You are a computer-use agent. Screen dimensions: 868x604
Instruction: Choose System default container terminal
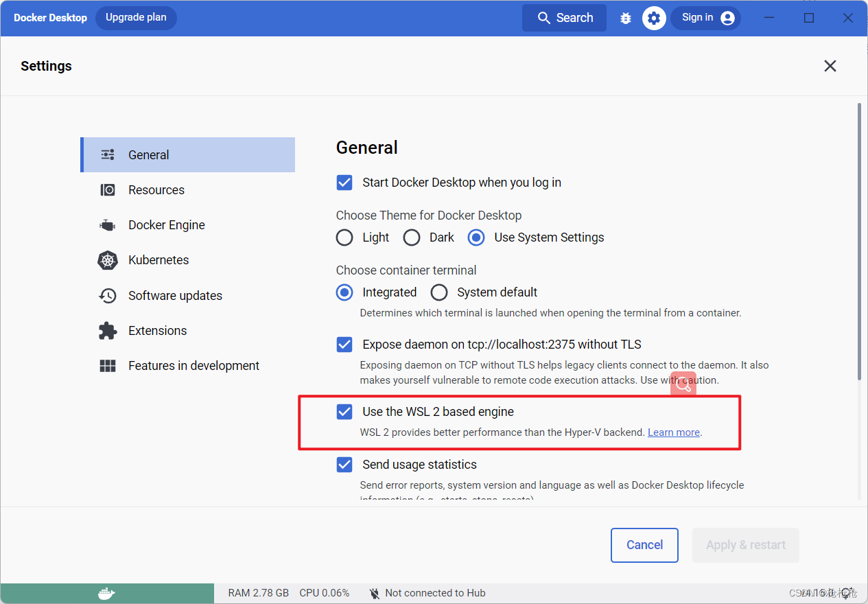[x=439, y=292]
